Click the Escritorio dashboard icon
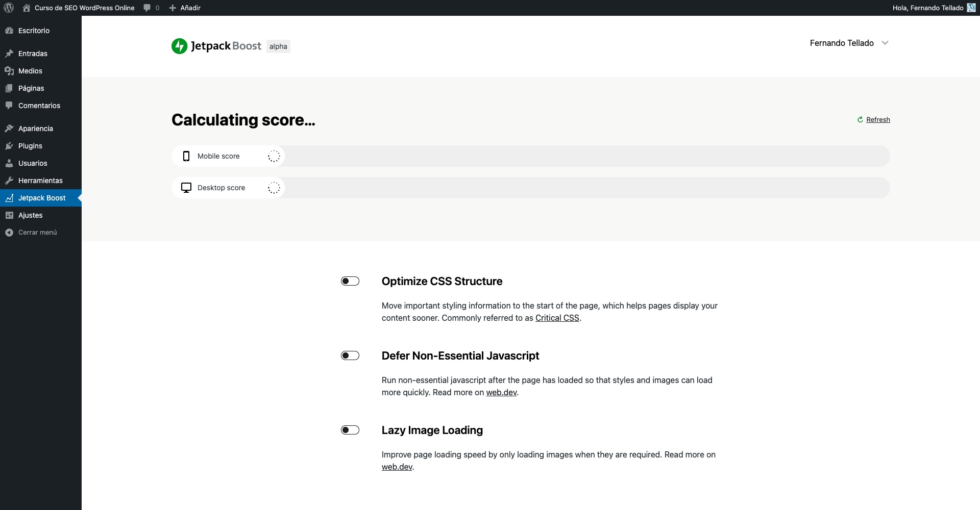Viewport: 980px width, 510px height. (9, 31)
